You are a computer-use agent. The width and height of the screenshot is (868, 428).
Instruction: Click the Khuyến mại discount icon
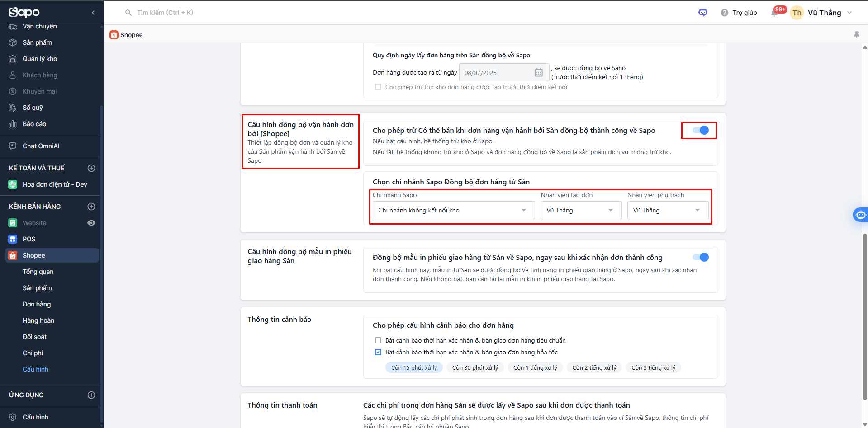pos(13,91)
